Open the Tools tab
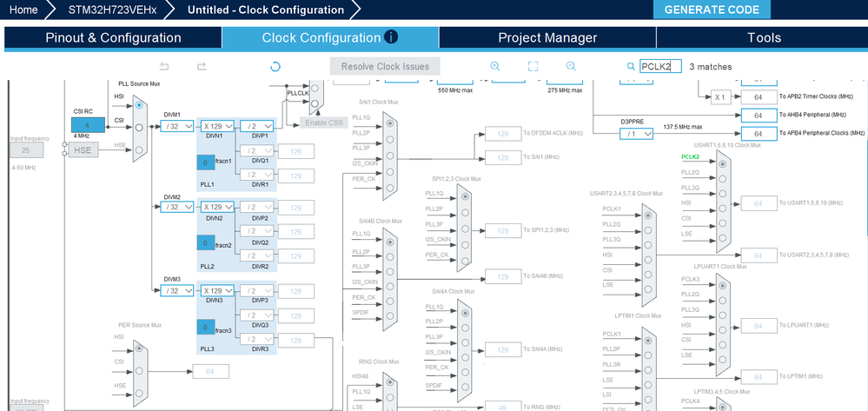 tap(764, 37)
